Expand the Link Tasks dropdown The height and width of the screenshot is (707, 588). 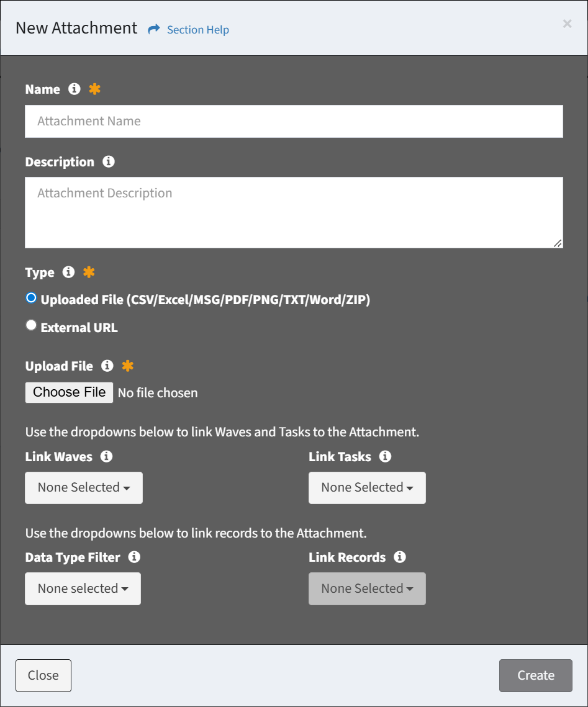[367, 488]
